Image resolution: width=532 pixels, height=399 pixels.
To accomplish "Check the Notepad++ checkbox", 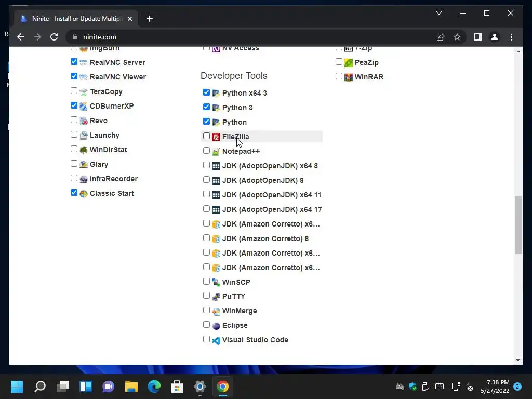I will pos(206,150).
